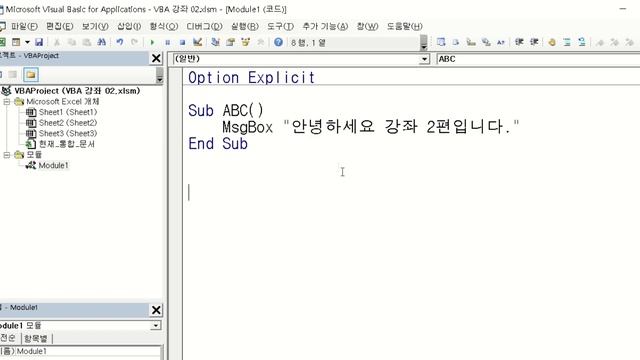Toggle folders in the Project Explorer
The height and width of the screenshot is (360, 640).
coord(31,75)
